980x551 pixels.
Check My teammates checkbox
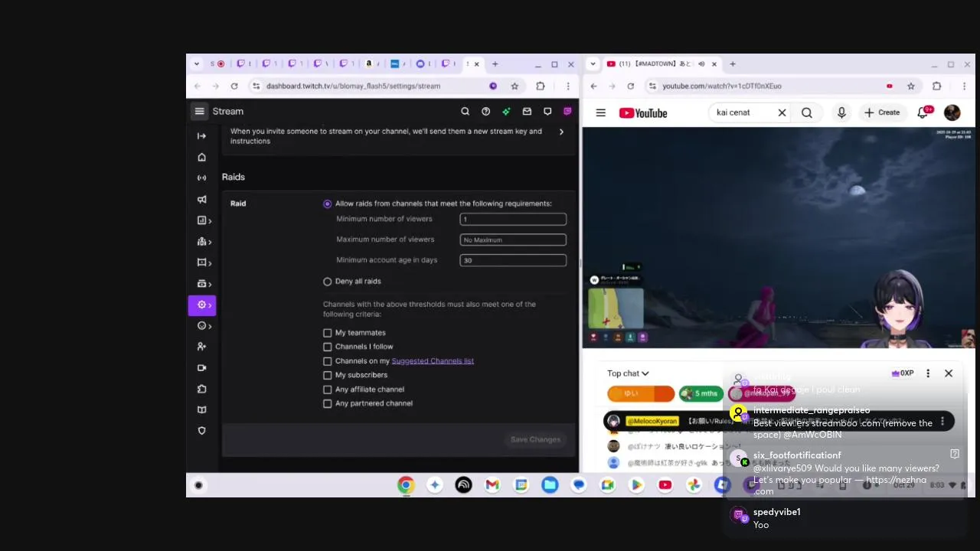[328, 333]
